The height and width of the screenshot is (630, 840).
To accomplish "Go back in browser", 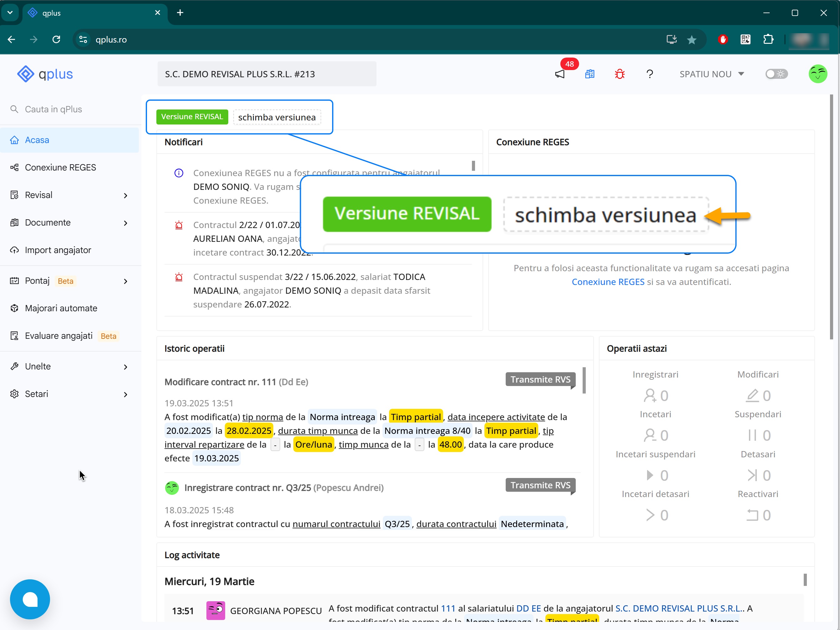I will pyautogui.click(x=11, y=39).
